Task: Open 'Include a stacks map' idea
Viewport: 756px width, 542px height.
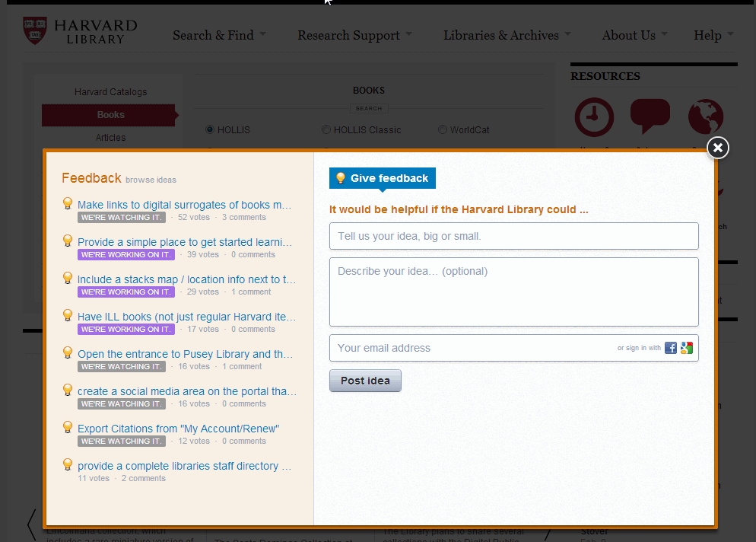Action: (x=186, y=279)
